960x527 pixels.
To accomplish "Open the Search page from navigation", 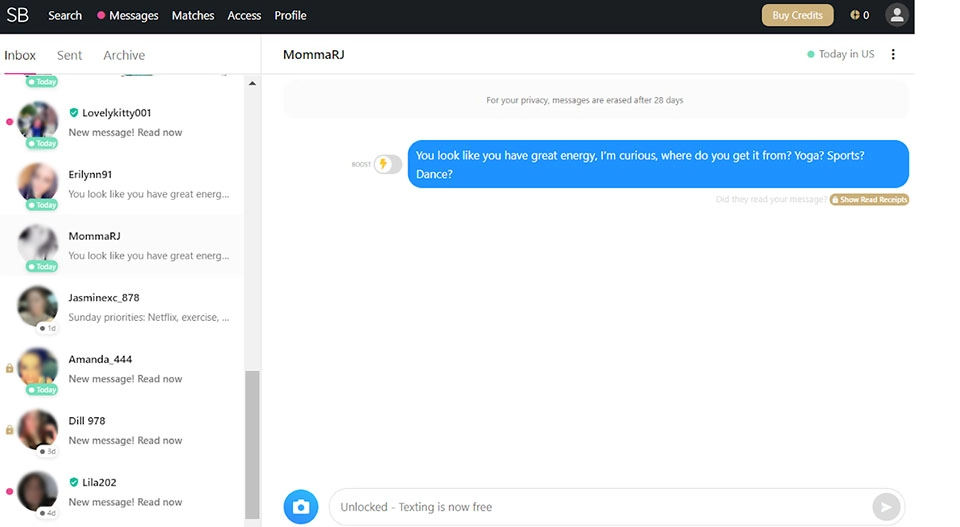I will tap(65, 15).
